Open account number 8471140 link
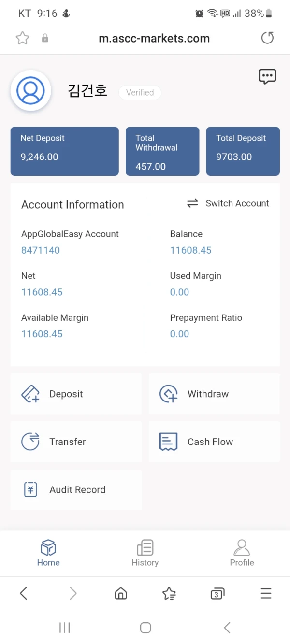 point(41,250)
